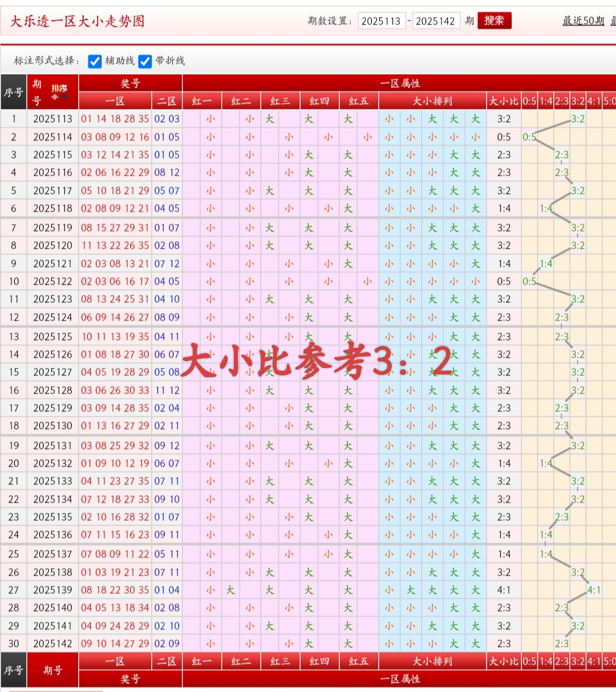
Task: Select the 2:3 cell for period 2025142
Action: point(562,643)
